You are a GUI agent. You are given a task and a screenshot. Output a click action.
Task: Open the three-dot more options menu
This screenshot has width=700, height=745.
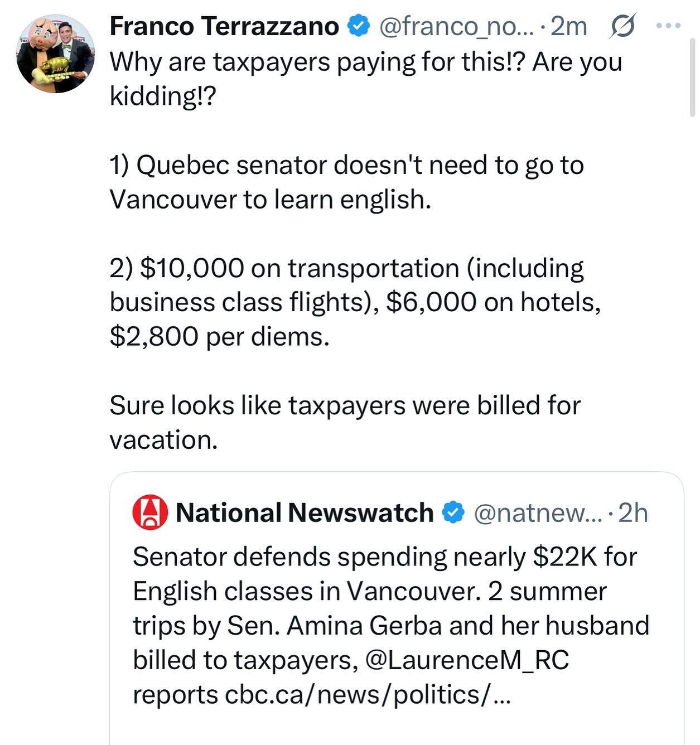(669, 26)
